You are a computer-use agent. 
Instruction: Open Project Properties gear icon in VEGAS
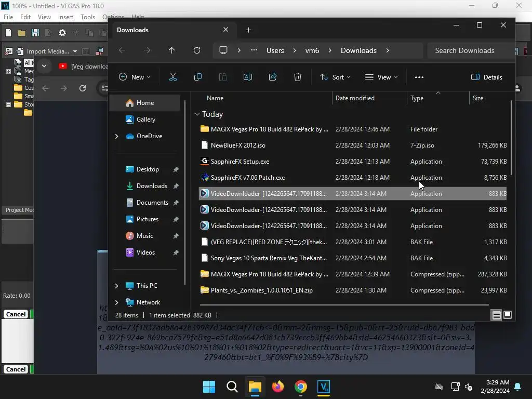click(x=62, y=33)
